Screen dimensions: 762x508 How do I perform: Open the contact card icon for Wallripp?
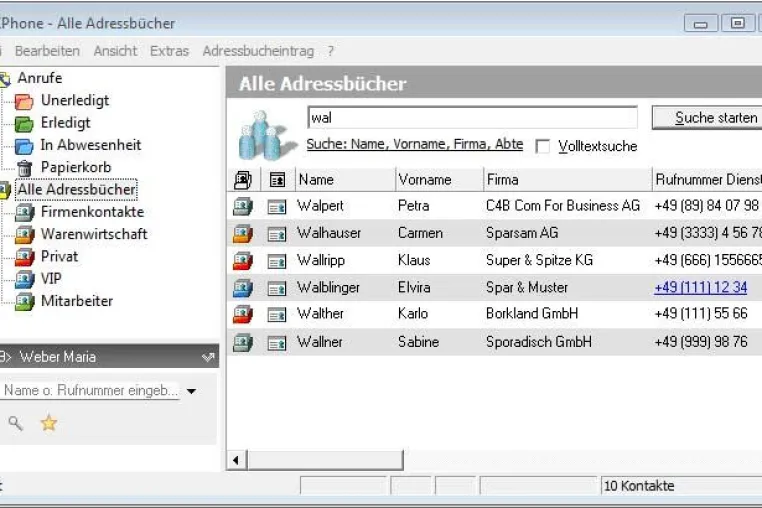[277, 262]
